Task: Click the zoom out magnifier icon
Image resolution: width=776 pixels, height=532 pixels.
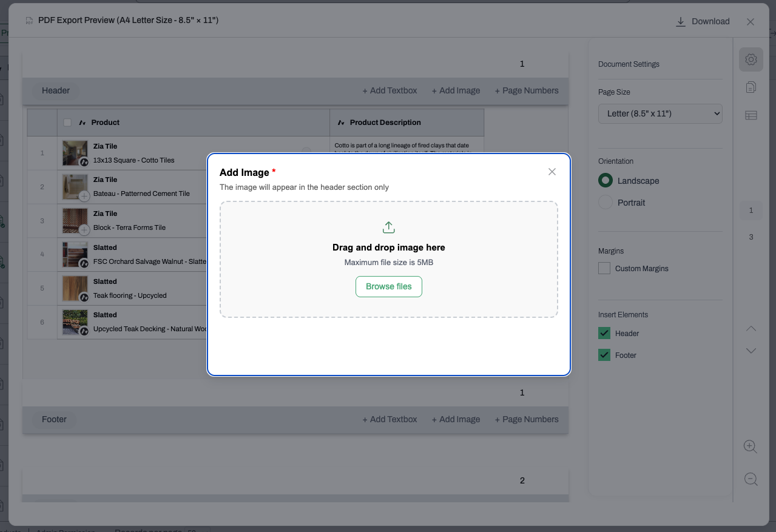Action: [751, 479]
